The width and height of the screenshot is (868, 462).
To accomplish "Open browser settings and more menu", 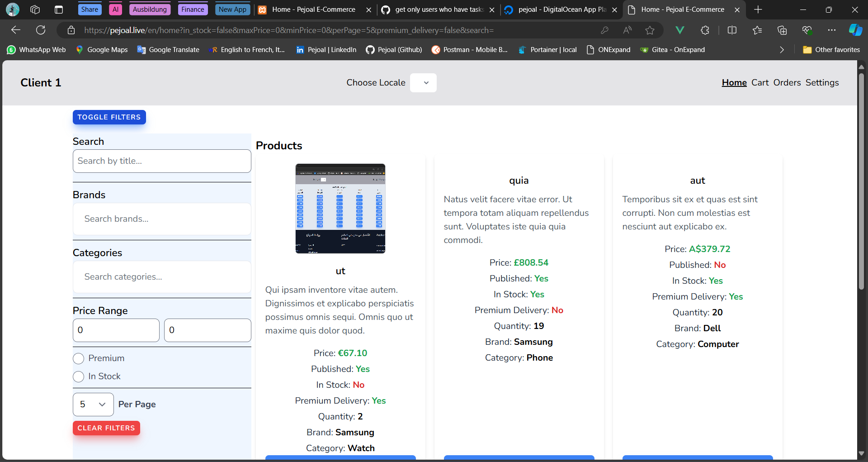I will [831, 30].
